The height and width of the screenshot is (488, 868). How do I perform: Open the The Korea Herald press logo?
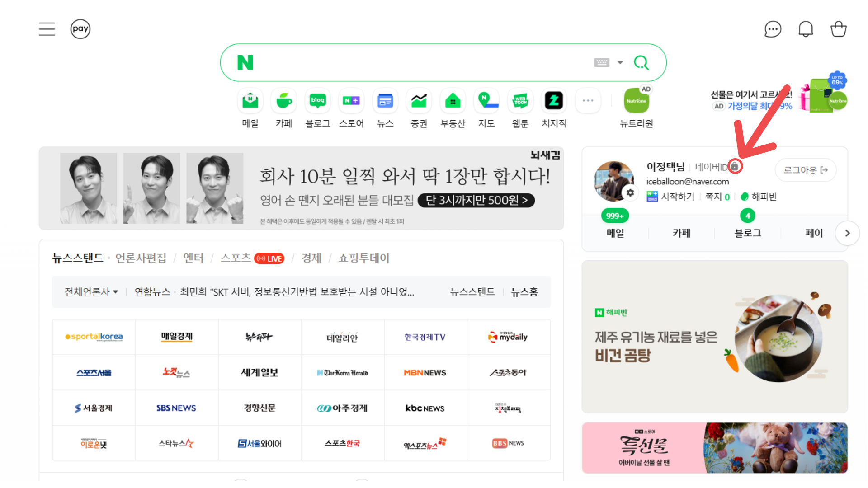342,372
